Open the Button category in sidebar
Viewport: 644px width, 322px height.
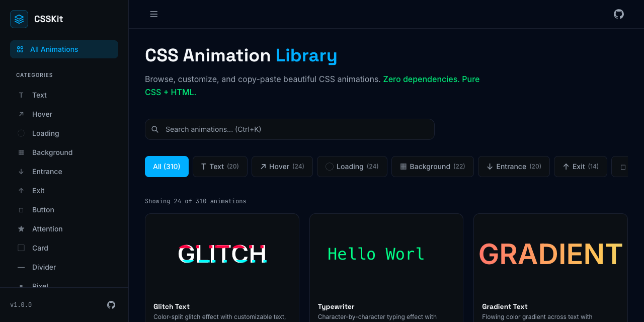click(x=64, y=210)
